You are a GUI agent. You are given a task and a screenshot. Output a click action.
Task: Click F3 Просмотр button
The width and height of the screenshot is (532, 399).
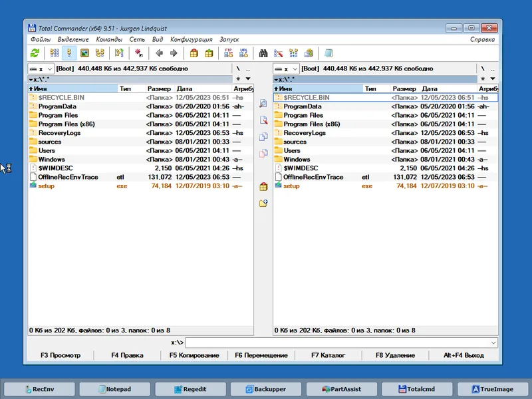pyautogui.click(x=61, y=355)
